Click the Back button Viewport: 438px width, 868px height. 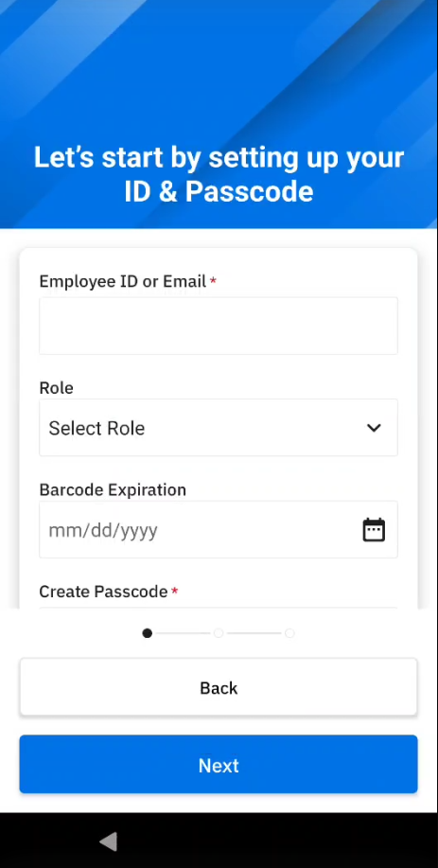coord(219,687)
